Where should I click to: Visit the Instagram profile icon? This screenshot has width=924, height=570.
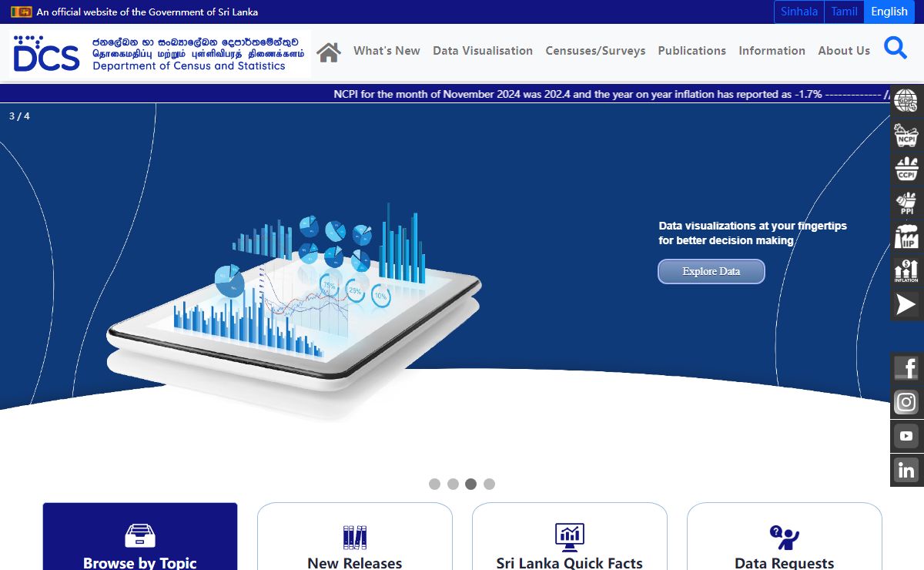click(907, 402)
